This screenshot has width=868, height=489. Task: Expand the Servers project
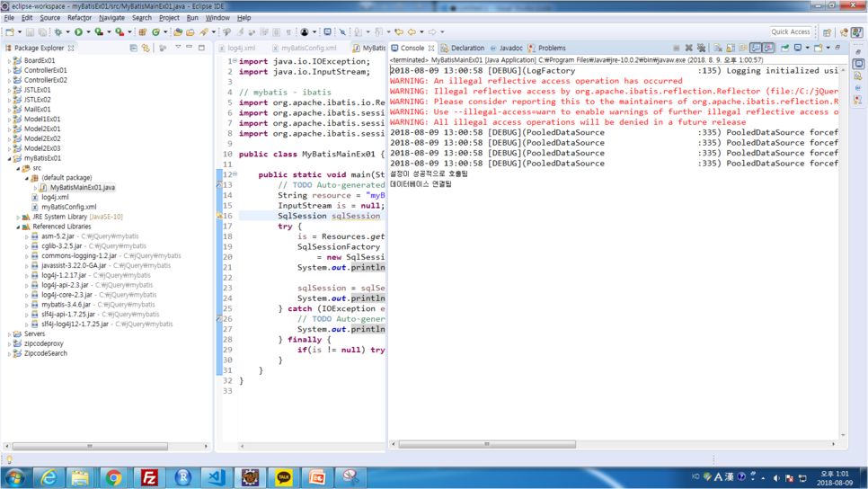(x=9, y=333)
